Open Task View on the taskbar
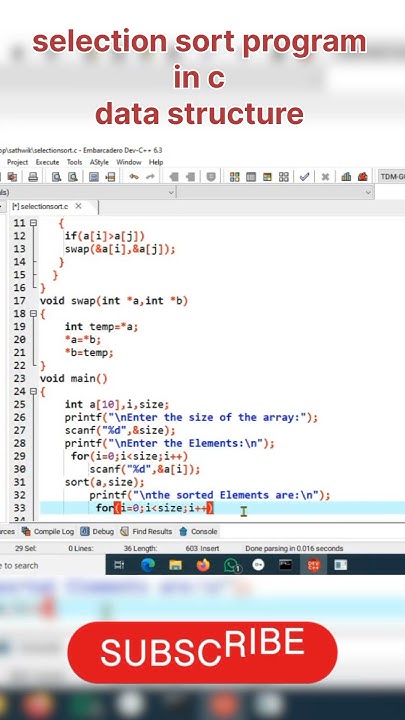 [119, 565]
